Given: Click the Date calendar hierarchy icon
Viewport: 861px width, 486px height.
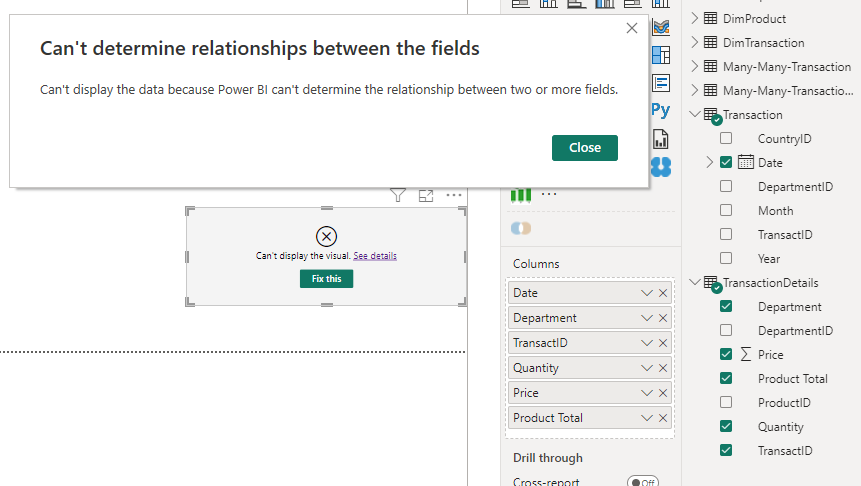Looking at the screenshot, I should pos(746,162).
